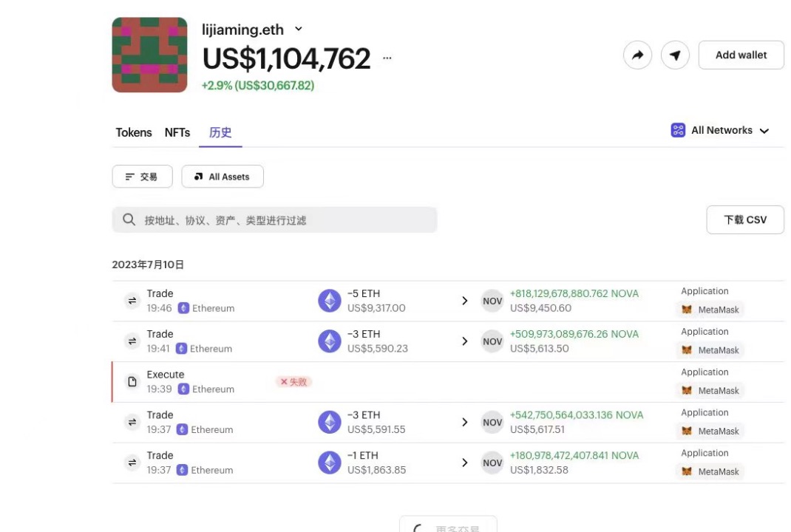Toggle the All Assets filter
The image size is (791, 532).
[x=223, y=177]
